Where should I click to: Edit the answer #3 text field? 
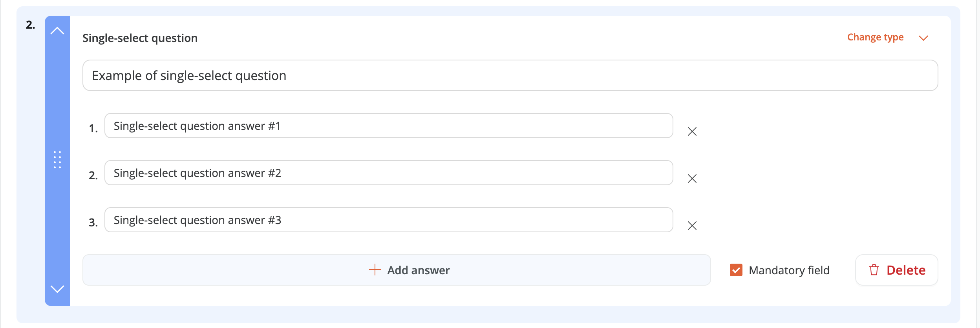coord(389,220)
